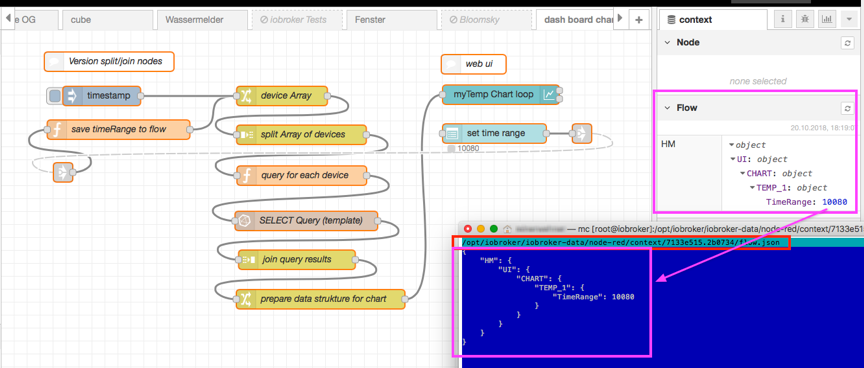Click the function icon on query for each device
864x368 pixels.
[x=245, y=176]
